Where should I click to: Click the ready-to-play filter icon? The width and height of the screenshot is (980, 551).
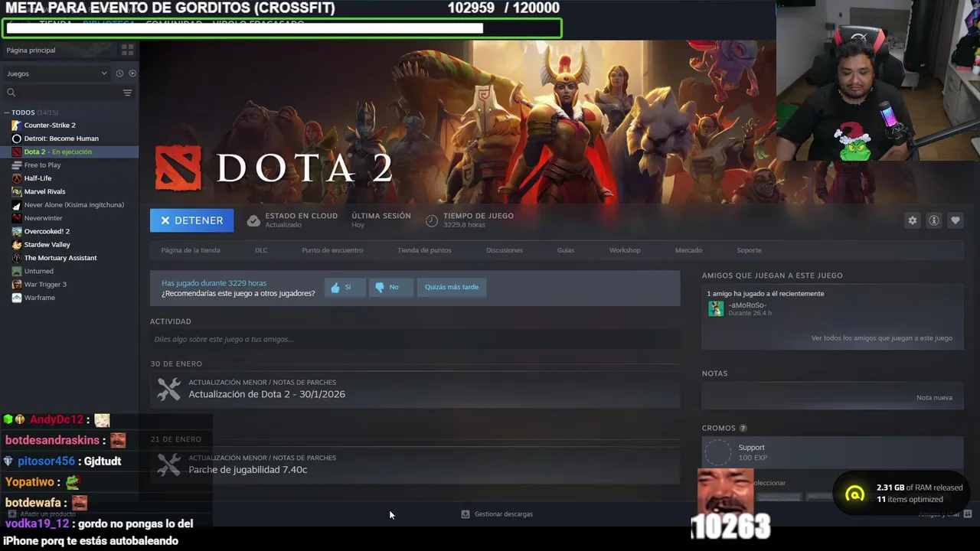pyautogui.click(x=132, y=73)
